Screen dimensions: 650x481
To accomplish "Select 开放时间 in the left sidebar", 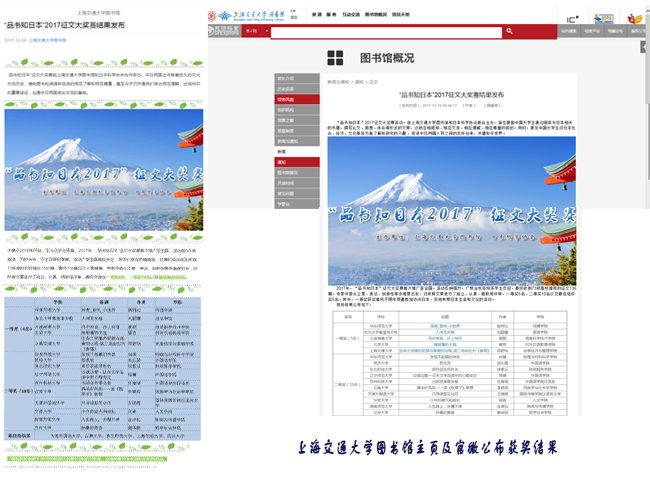I will pos(297,183).
